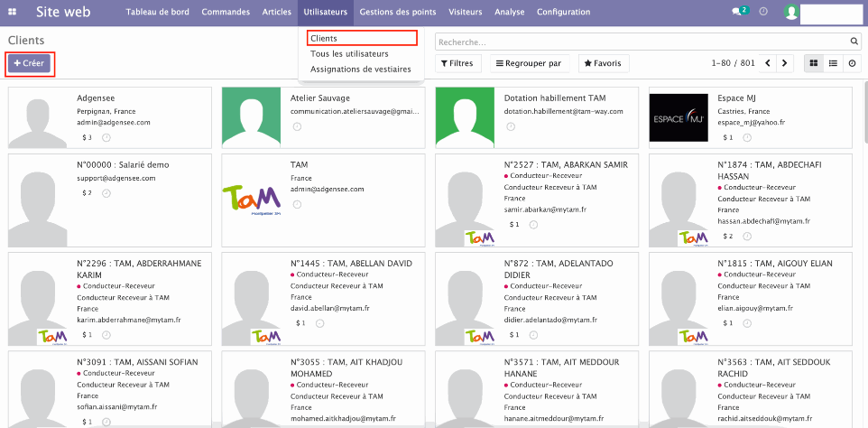868x428 pixels.
Task: Click the Site web app title
Action: (64, 12)
